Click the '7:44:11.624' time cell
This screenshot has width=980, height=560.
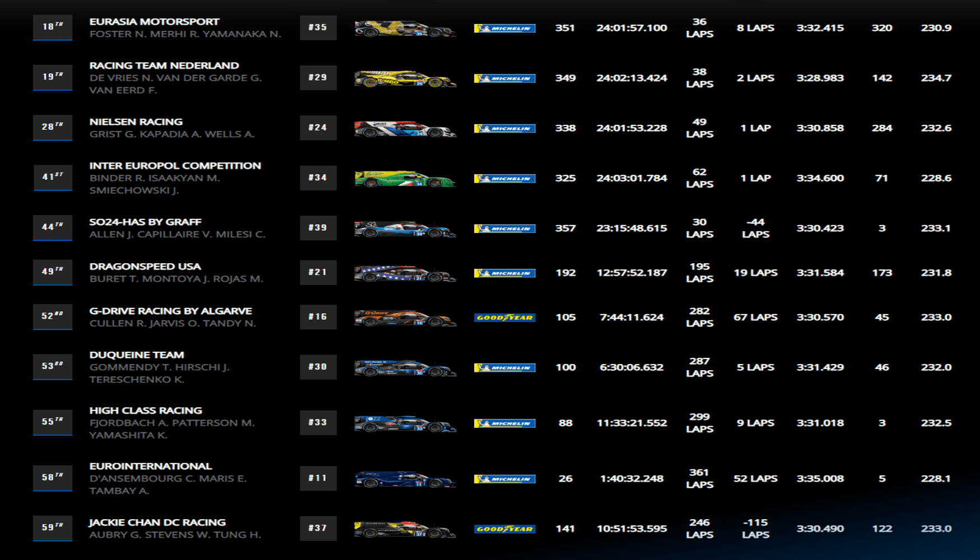pyautogui.click(x=631, y=317)
